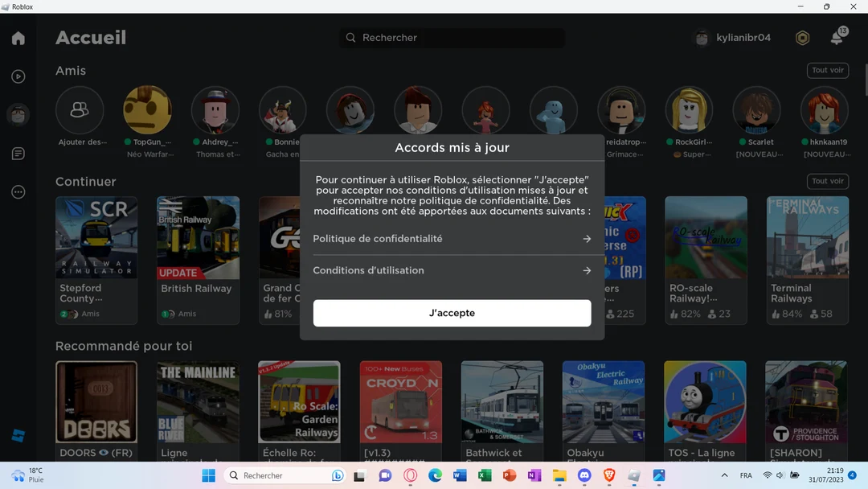The height and width of the screenshot is (489, 868).
Task: Open the Chat messages icon in the sidebar
Action: click(x=18, y=153)
